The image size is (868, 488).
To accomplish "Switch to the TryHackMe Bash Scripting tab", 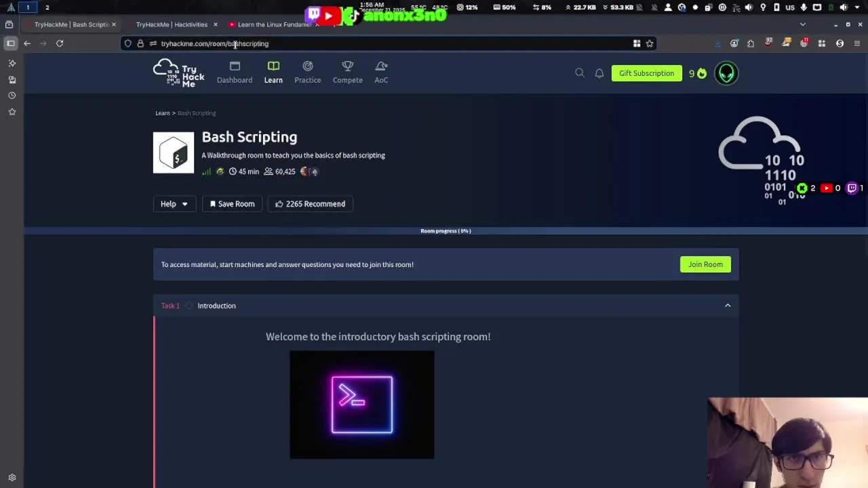I will (71, 24).
